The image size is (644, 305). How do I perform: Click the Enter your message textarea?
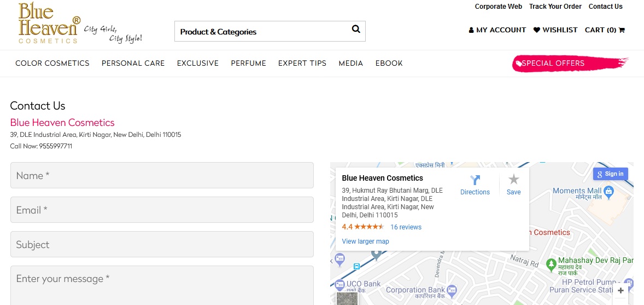coord(162,285)
